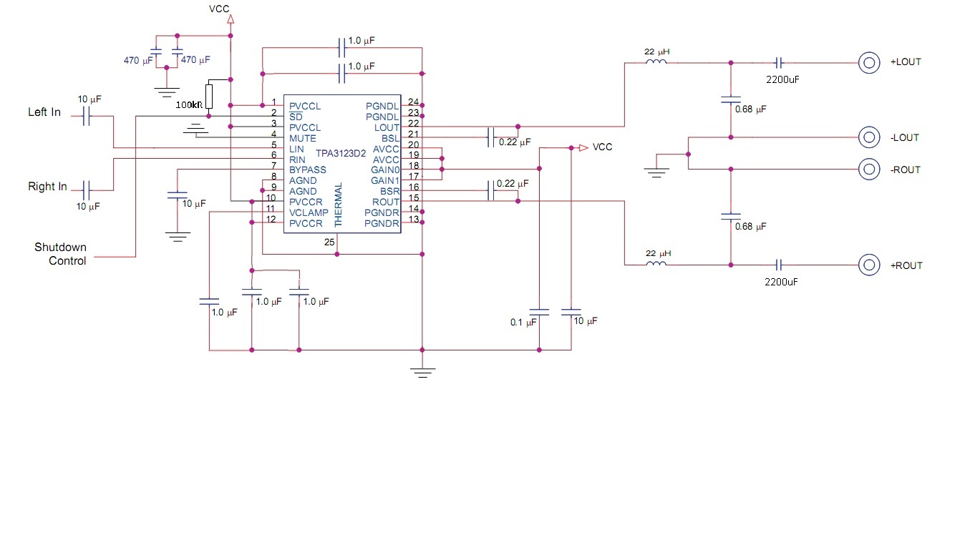Click the "LIN" pin label

(296, 149)
